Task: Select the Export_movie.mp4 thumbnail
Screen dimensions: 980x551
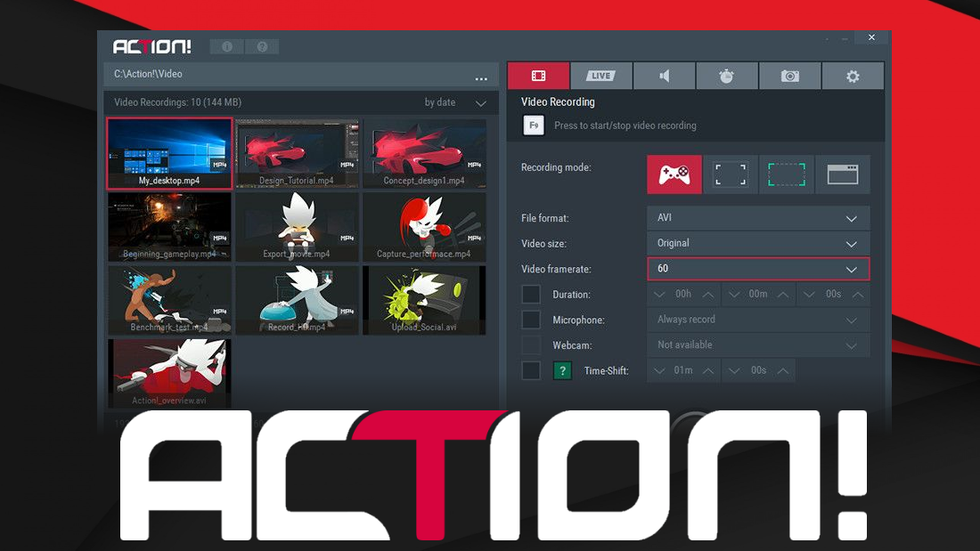Action: [x=297, y=227]
